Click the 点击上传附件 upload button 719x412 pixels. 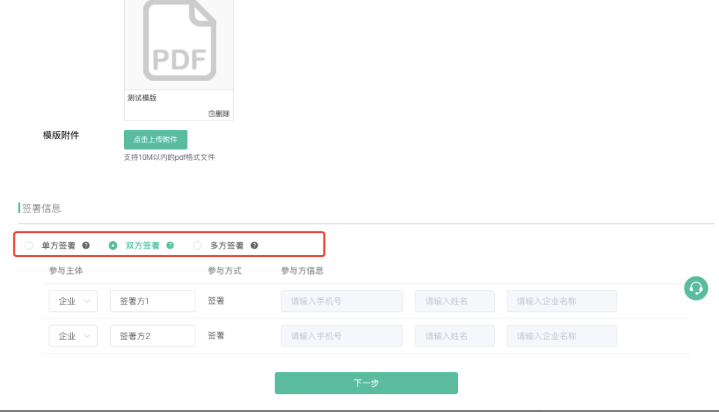point(155,140)
